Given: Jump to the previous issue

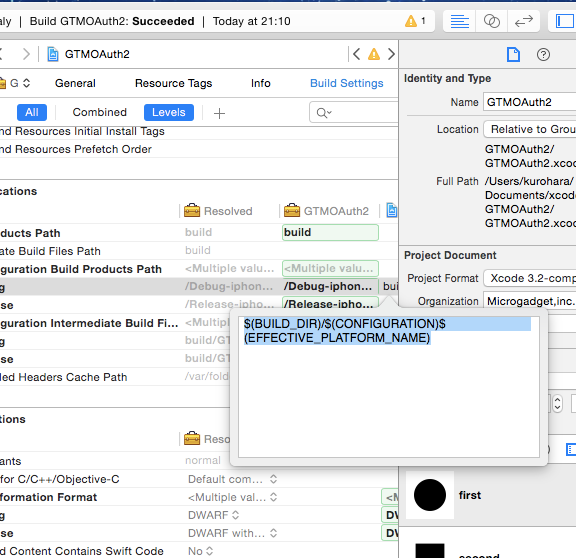Looking at the screenshot, I should (356, 54).
